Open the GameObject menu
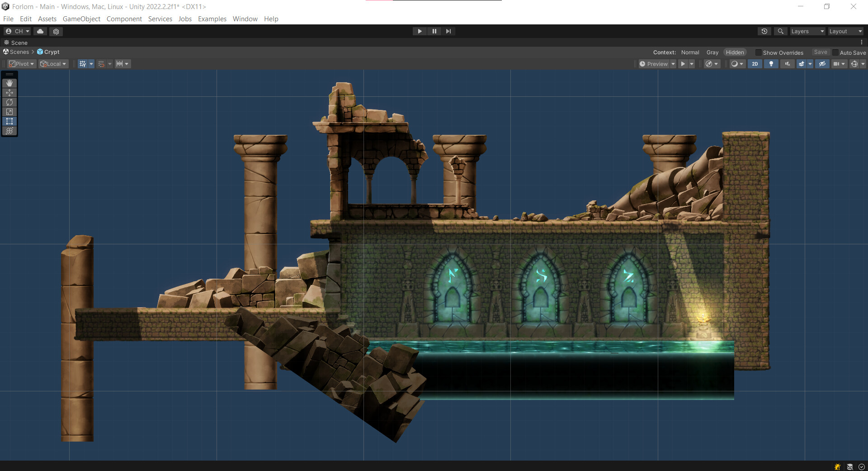The width and height of the screenshot is (868, 471). pyautogui.click(x=81, y=19)
